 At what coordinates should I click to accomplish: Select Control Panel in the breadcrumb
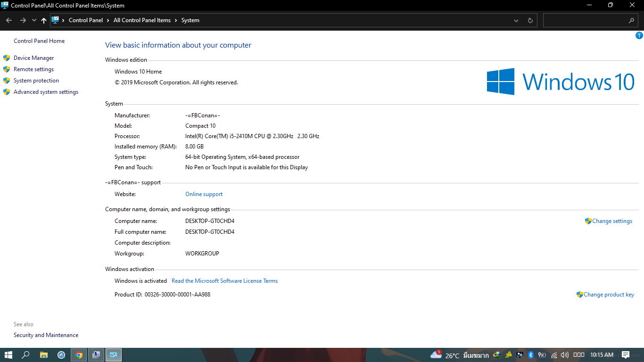86,20
